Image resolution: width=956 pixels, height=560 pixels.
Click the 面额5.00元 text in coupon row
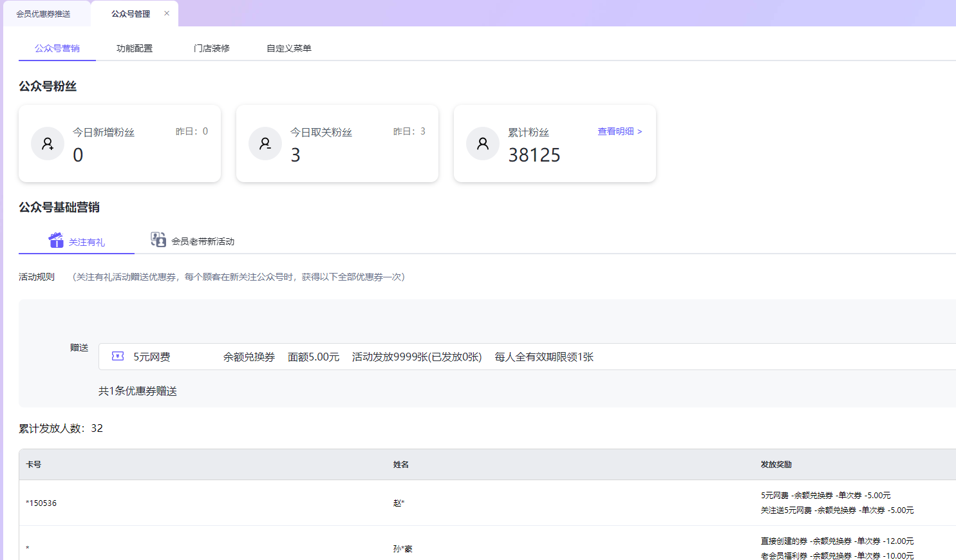click(314, 357)
